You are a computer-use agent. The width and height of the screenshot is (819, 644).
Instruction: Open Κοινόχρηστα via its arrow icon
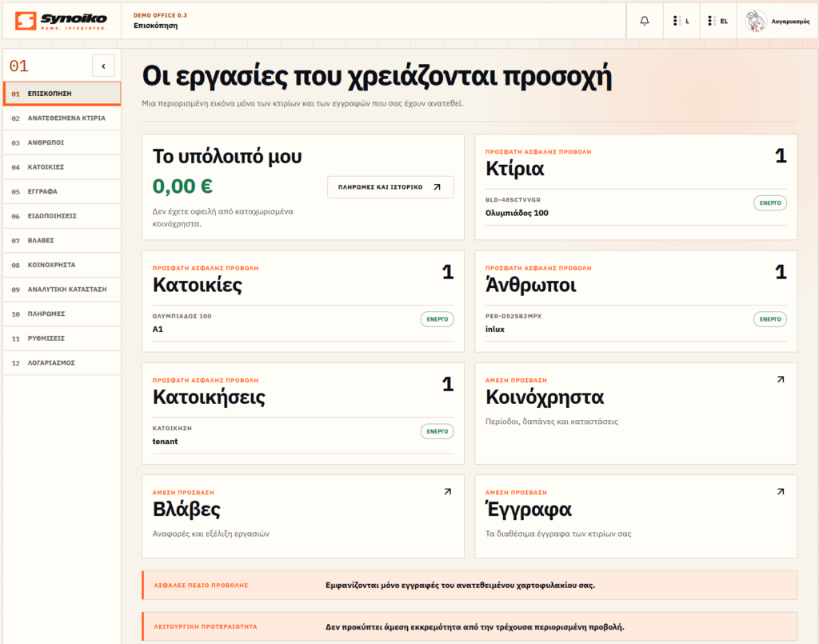(x=781, y=379)
